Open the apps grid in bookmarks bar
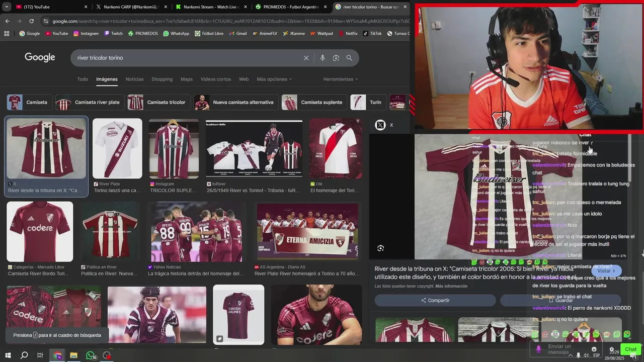This screenshot has width=644, height=362. click(7, 34)
